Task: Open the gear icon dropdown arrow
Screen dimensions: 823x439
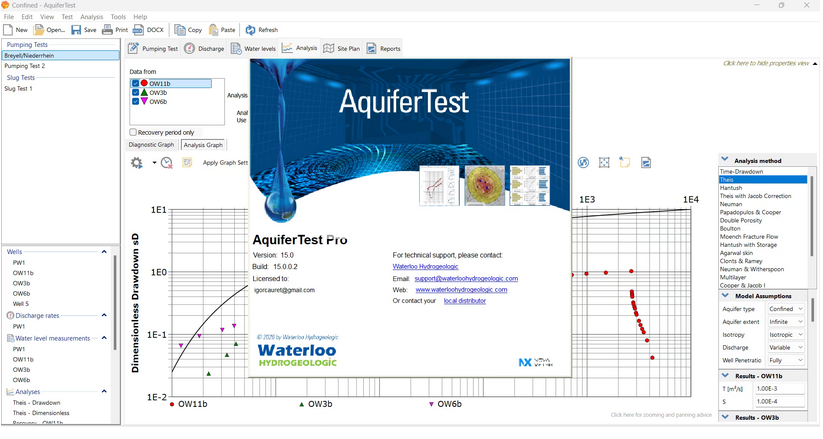Action: tap(154, 163)
